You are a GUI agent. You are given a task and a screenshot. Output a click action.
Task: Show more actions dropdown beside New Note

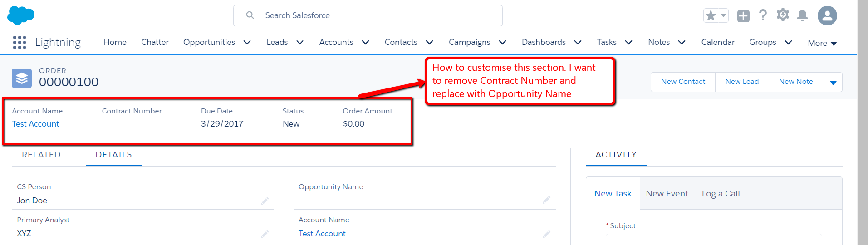[x=833, y=82]
